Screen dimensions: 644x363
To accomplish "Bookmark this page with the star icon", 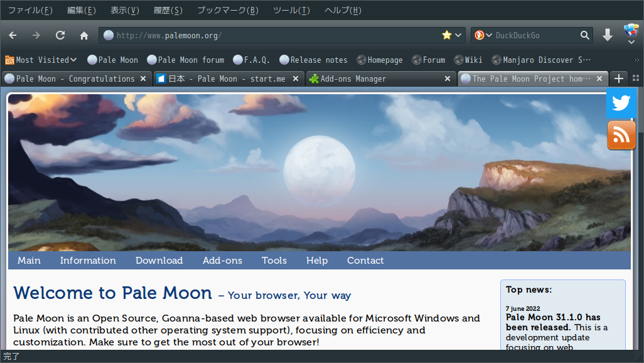I will (447, 35).
